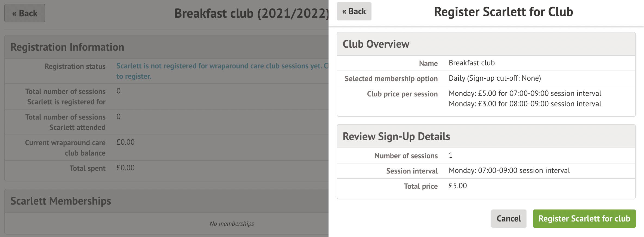
Task: Click the Number of sessions value 1
Action: [x=451, y=155]
